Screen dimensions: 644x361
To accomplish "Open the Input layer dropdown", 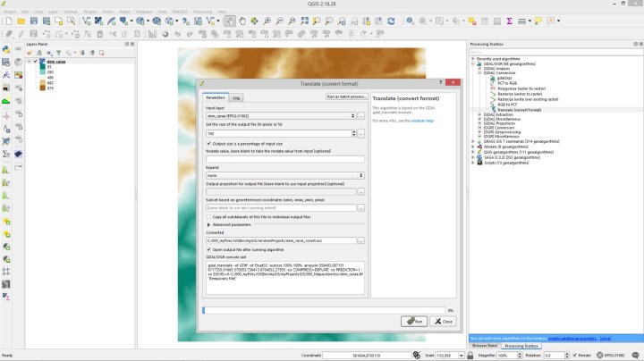I will (x=280, y=116).
